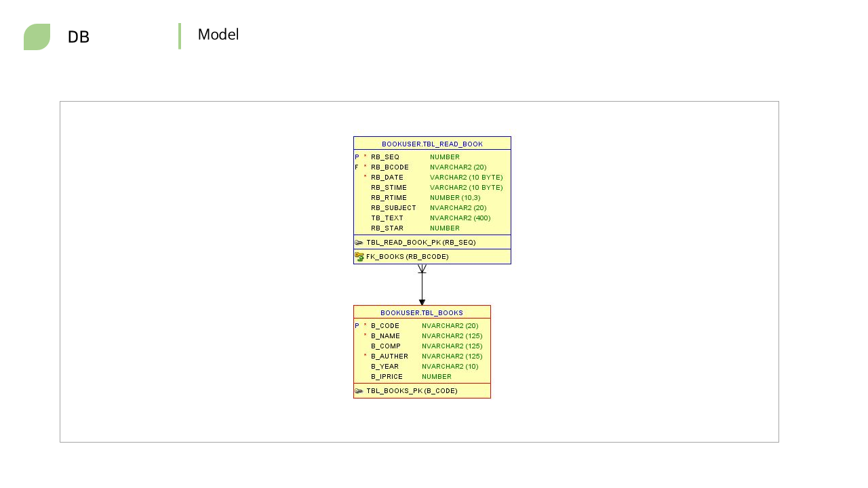
Task: Click the FK_BOOKS foreign key icon
Action: pyautogui.click(x=359, y=257)
